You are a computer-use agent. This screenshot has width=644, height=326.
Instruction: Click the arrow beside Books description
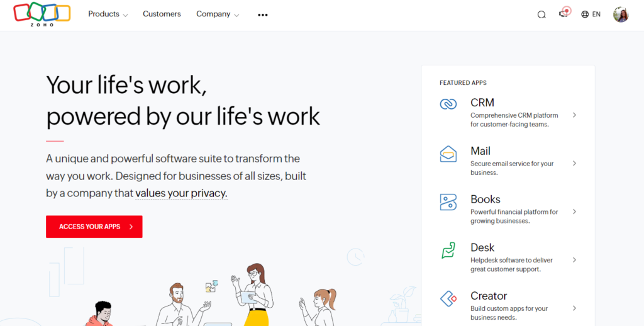[x=575, y=211]
